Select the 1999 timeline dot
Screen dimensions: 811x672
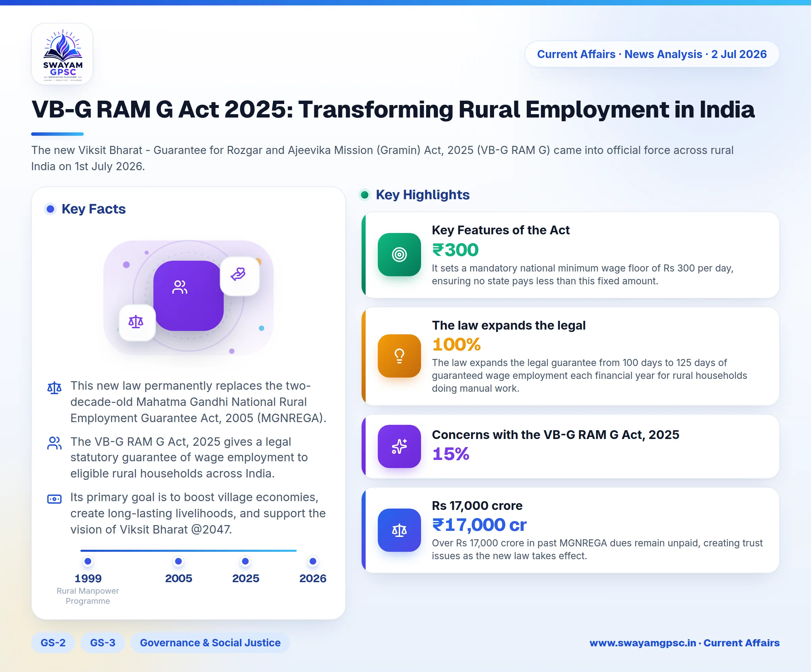[x=88, y=561]
